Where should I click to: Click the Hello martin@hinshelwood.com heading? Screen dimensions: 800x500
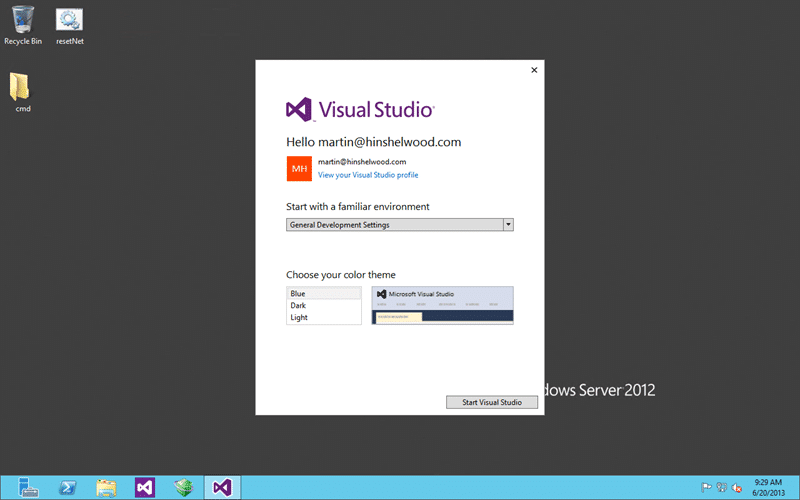tap(373, 142)
